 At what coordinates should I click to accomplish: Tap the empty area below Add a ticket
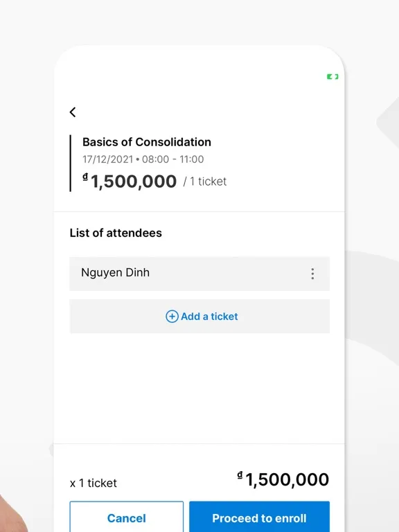(x=199, y=388)
